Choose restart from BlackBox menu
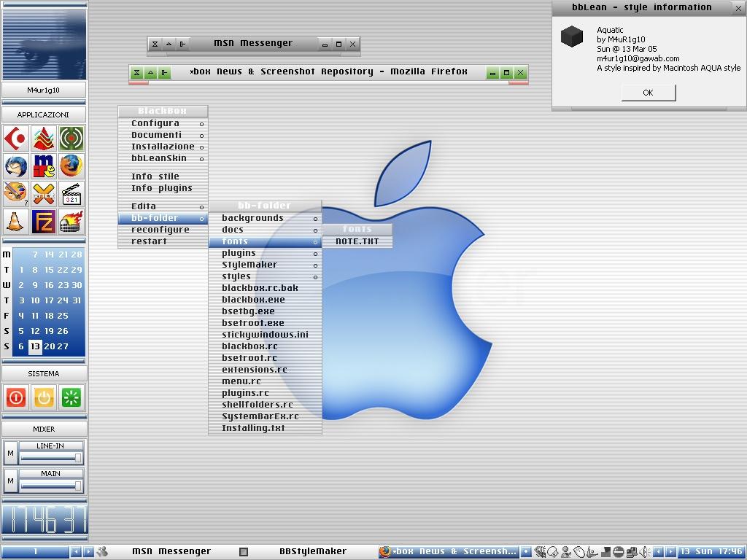Image resolution: width=747 pixels, height=560 pixels. click(163, 241)
